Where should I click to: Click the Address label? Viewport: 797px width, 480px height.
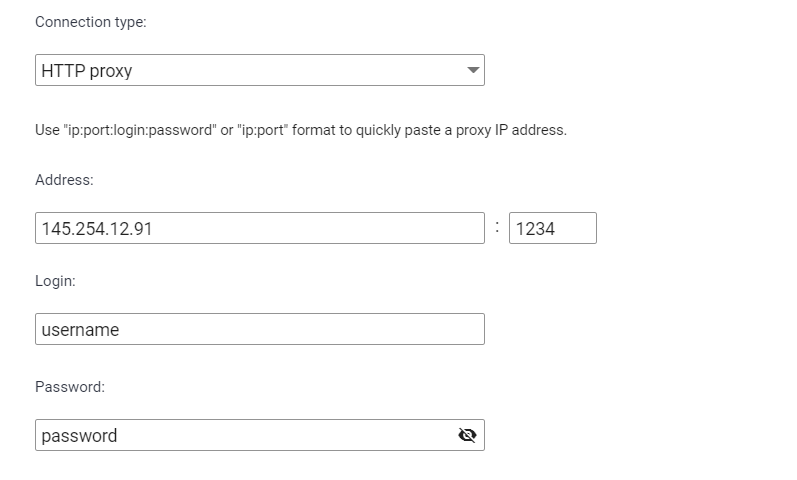tap(64, 180)
